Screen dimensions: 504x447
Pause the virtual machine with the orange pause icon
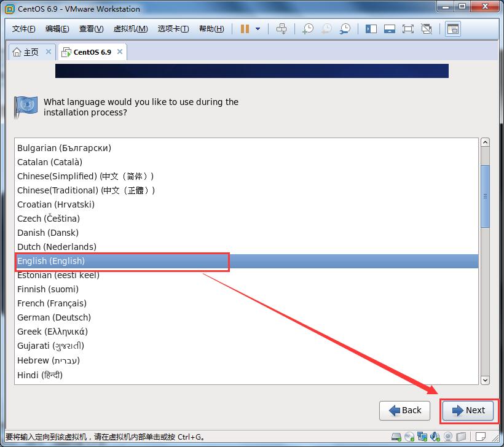(x=245, y=29)
